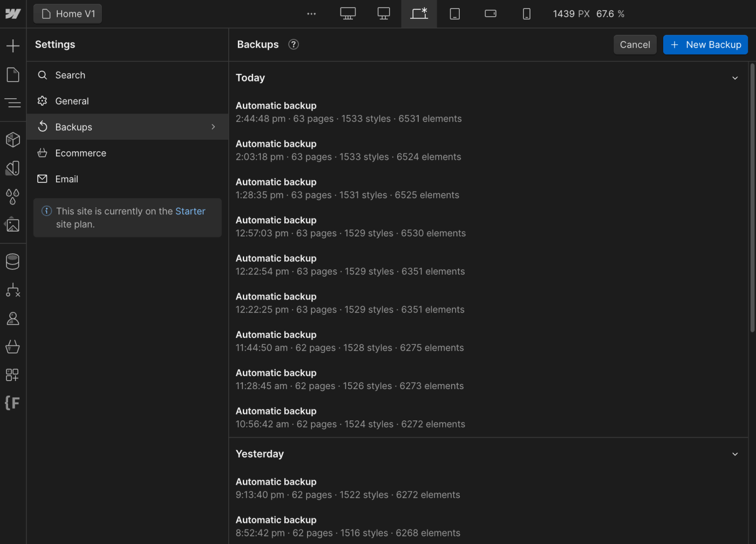Select the Email settings section
The width and height of the screenshot is (756, 544).
click(x=66, y=179)
